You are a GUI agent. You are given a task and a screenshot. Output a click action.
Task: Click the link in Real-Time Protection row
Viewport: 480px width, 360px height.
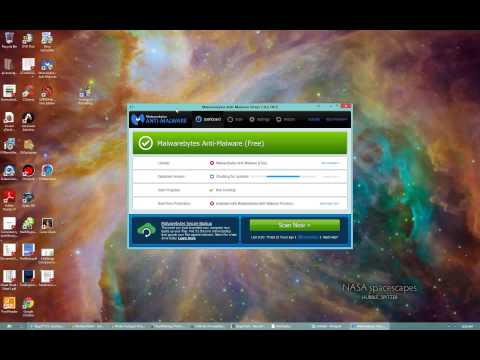[329, 203]
